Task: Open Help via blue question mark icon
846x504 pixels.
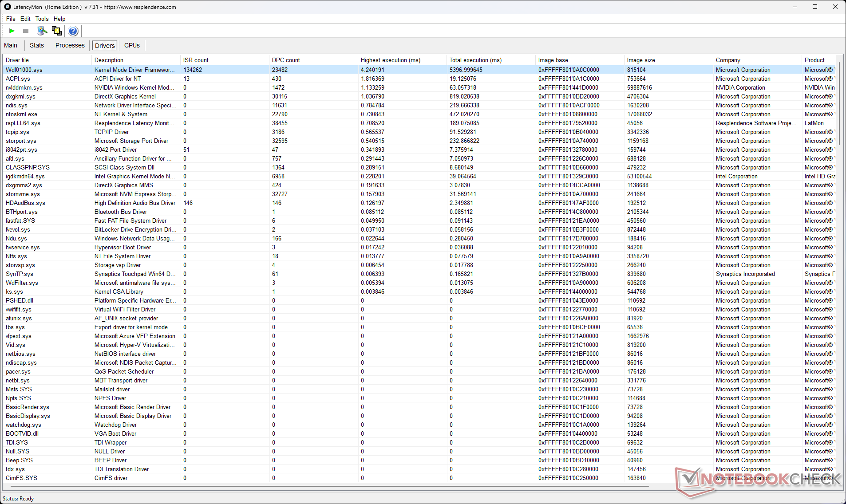Action: click(x=73, y=31)
